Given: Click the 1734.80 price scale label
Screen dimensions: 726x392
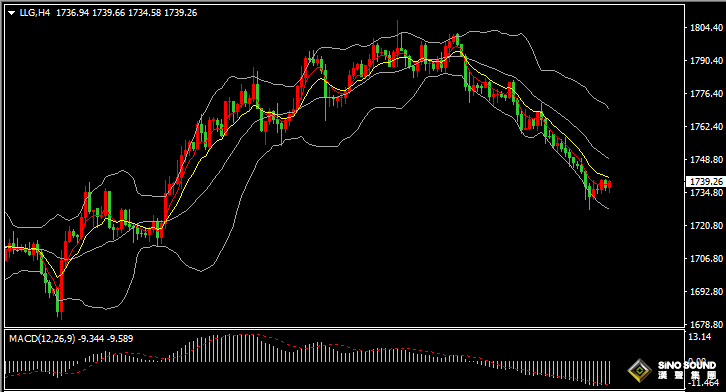Looking at the screenshot, I should 706,193.
